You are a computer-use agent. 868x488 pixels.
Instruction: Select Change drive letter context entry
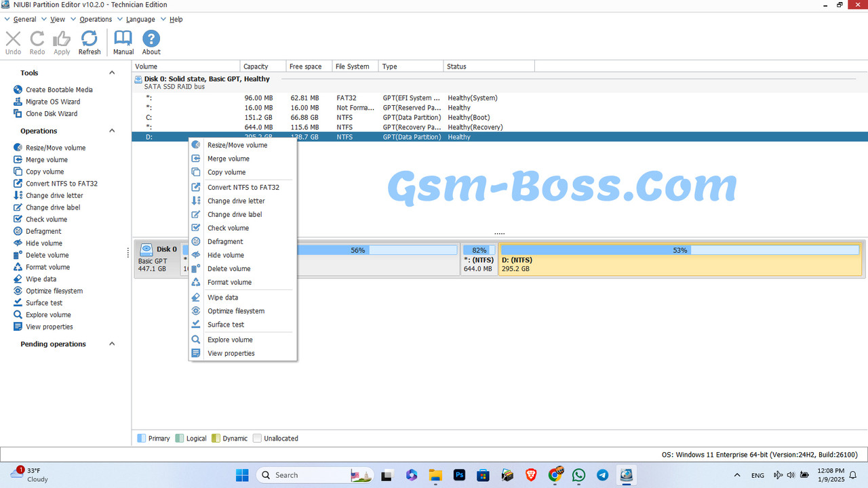click(243, 201)
